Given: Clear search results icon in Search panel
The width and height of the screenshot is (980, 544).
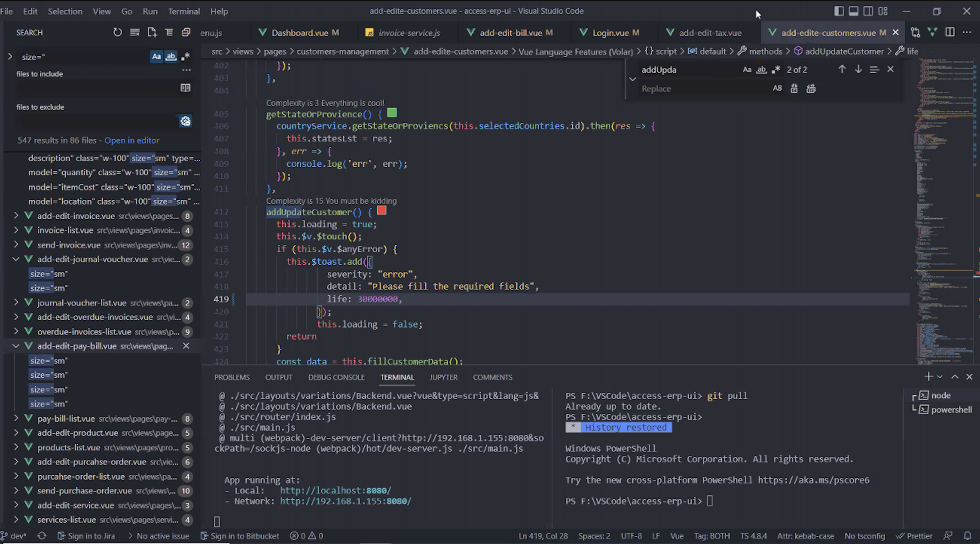Looking at the screenshot, I should tap(134, 32).
